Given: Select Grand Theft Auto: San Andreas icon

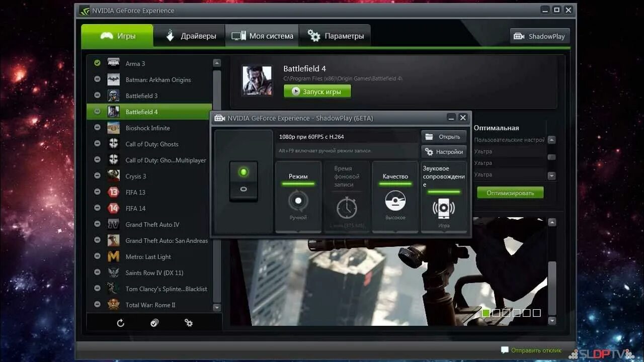Looking at the screenshot, I should (x=114, y=240).
